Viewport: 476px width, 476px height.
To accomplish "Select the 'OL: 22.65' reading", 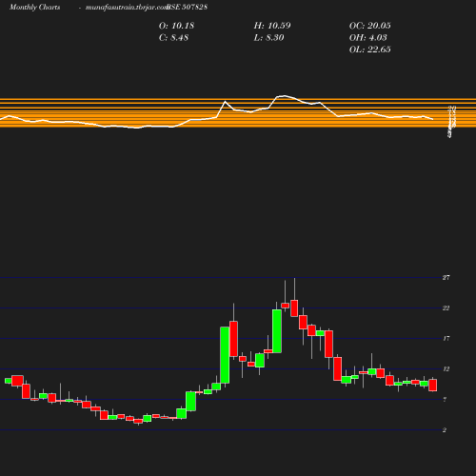I will coord(370,50).
